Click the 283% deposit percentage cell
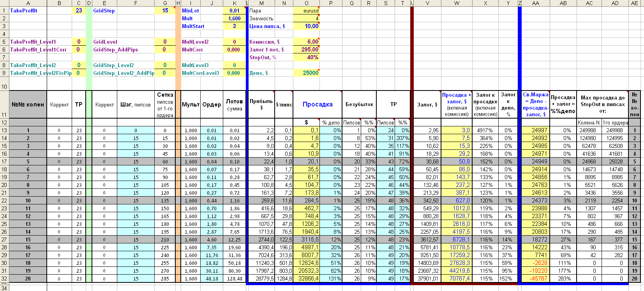The height and width of the screenshot is (291, 644). pos(563,279)
